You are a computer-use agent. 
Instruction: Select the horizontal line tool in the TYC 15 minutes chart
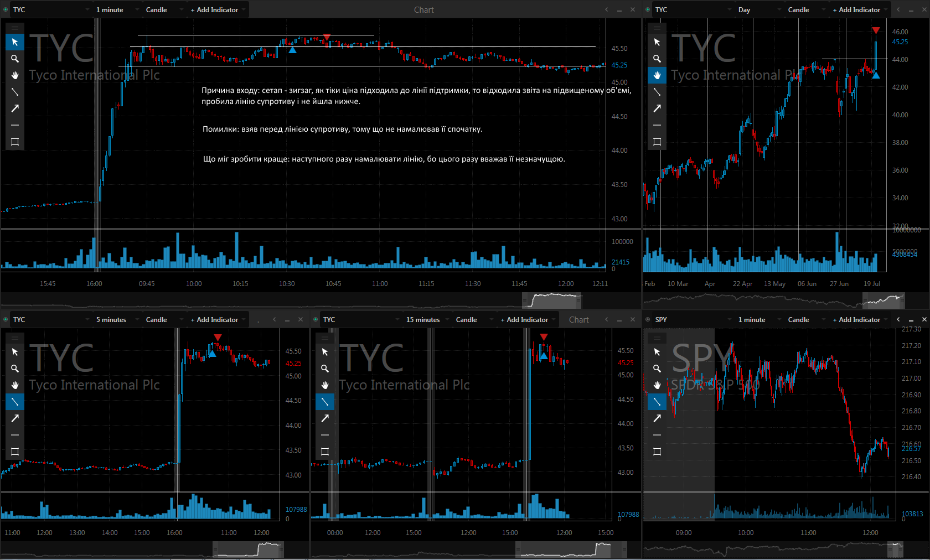coord(325,435)
